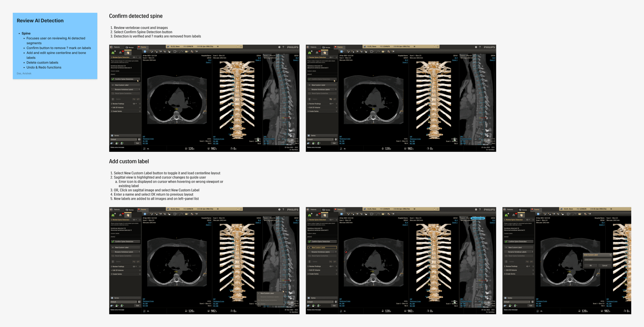Click patient warning triangle icon in top-left mockup
This screenshot has height=327, width=644.
tap(238, 47)
